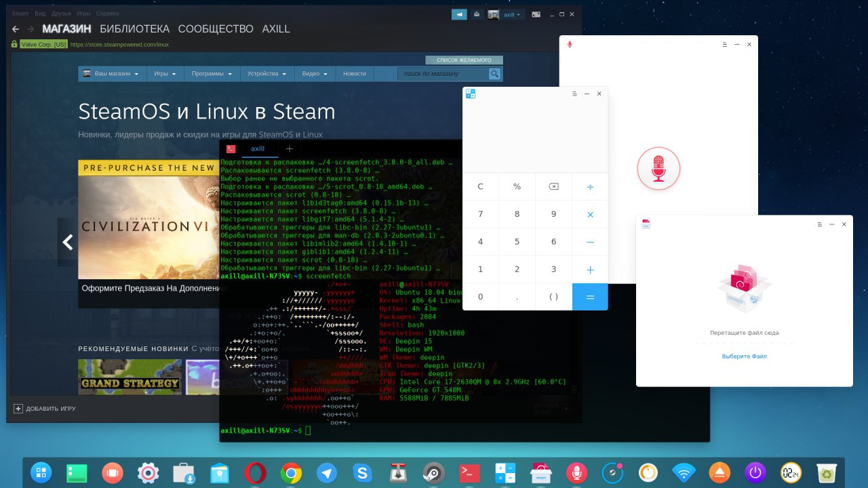The image size is (868, 488).
Task: Click the green multitasking view dock icon
Action: point(77,472)
